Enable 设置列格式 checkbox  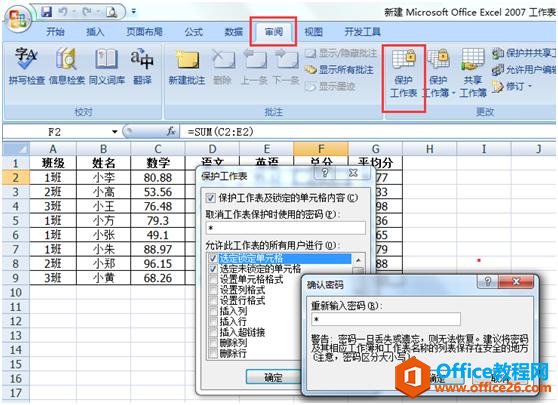pyautogui.click(x=213, y=290)
